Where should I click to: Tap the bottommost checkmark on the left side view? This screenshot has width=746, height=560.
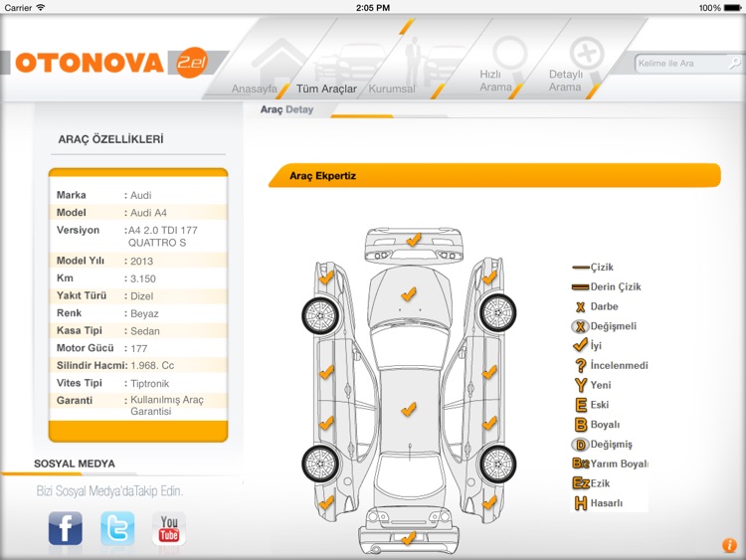tap(326, 502)
